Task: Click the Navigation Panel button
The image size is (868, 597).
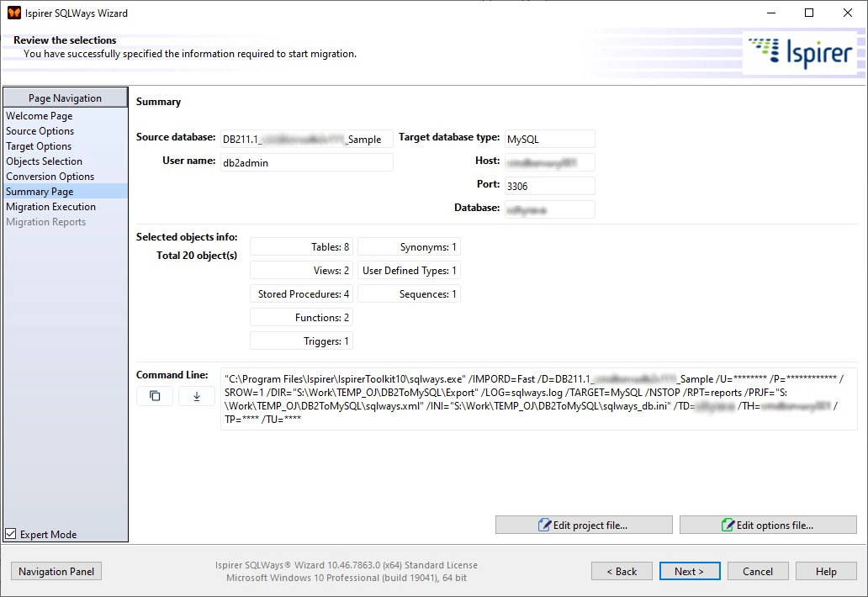Action: (56, 571)
